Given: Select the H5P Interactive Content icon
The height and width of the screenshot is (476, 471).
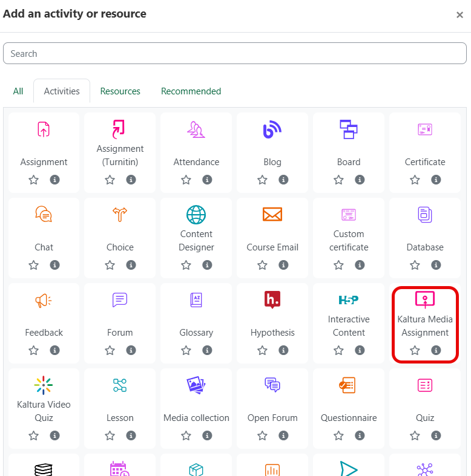Looking at the screenshot, I should (349, 300).
